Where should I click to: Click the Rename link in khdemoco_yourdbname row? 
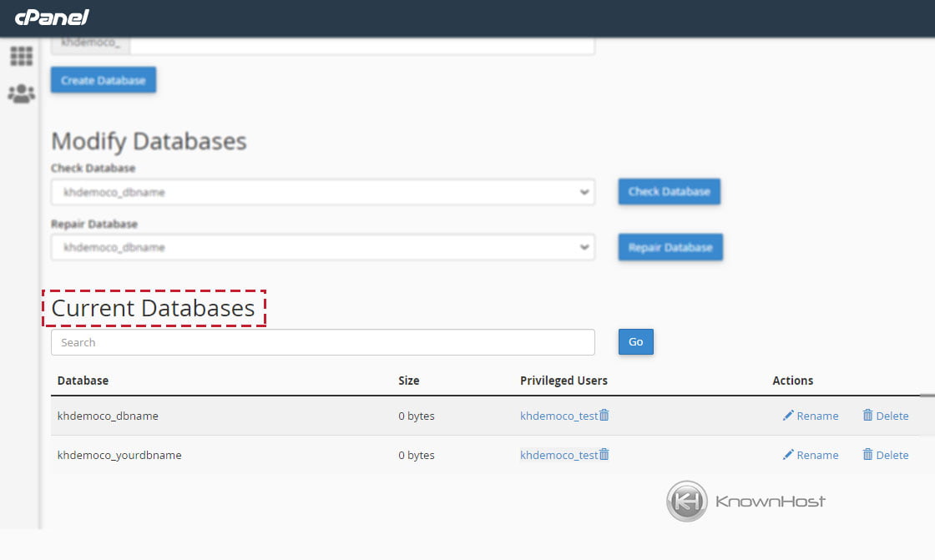pos(816,455)
